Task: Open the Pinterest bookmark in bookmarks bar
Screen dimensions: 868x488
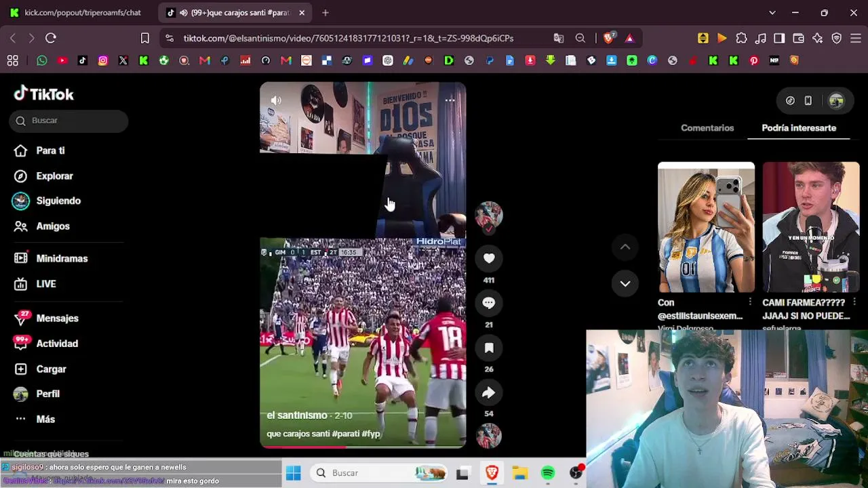Action: (x=754, y=60)
